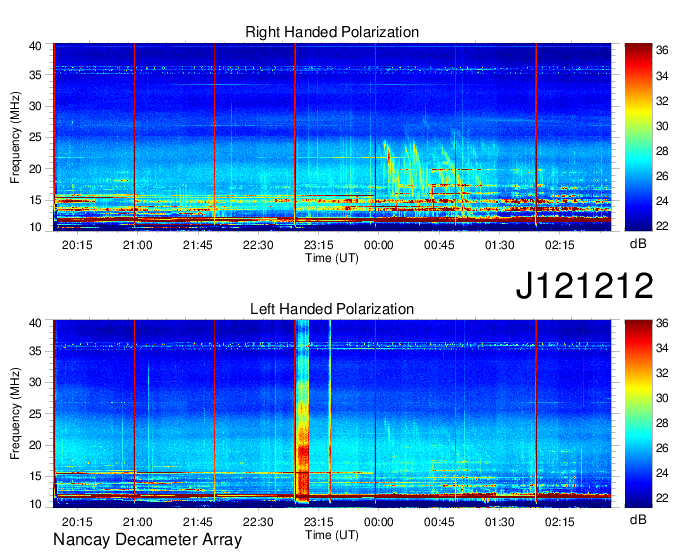Click "21:00" tick on Right Handed time axis
The width and height of the screenshot is (680, 552).
[137, 245]
